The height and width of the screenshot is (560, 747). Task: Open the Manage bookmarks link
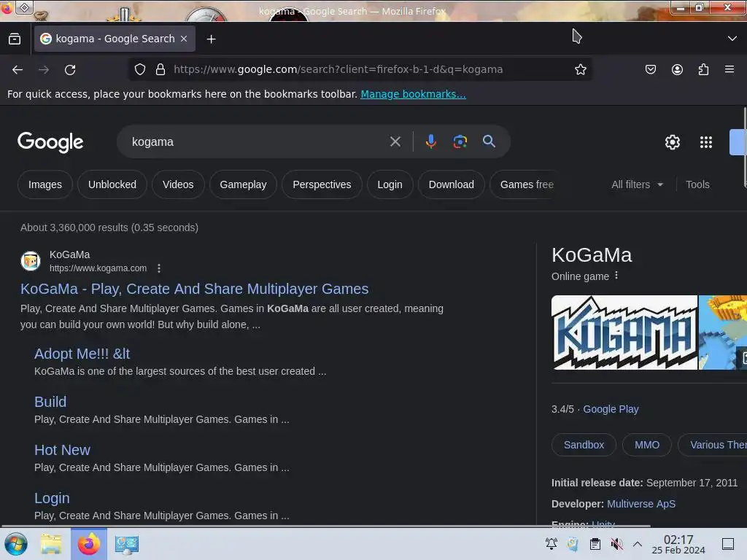click(413, 94)
